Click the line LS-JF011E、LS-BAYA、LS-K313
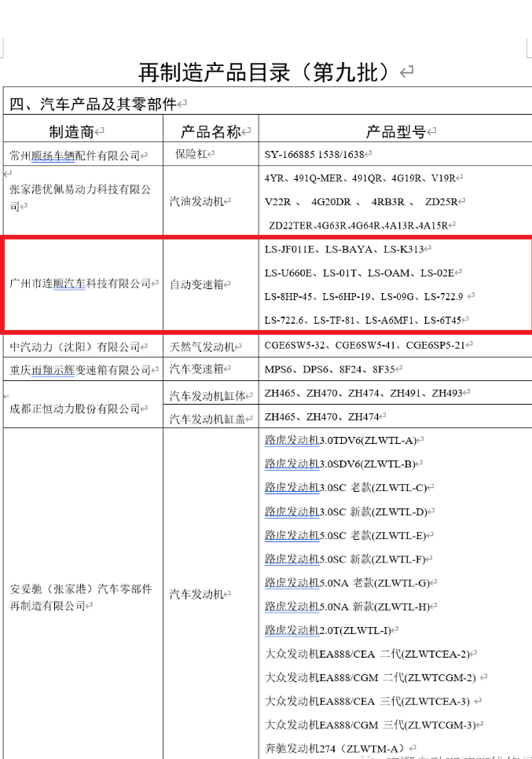The image size is (532, 759). (x=344, y=249)
